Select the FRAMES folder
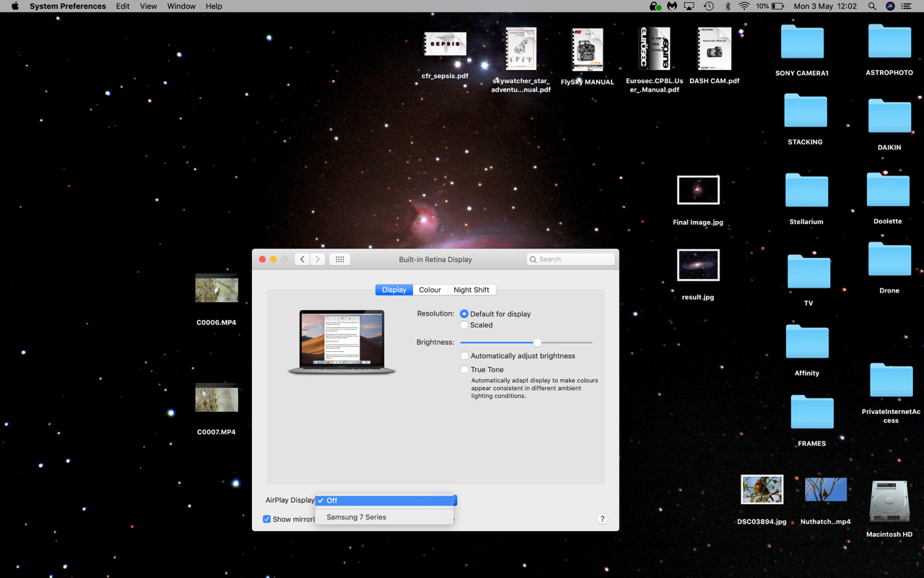The image size is (924, 578). pos(812,412)
